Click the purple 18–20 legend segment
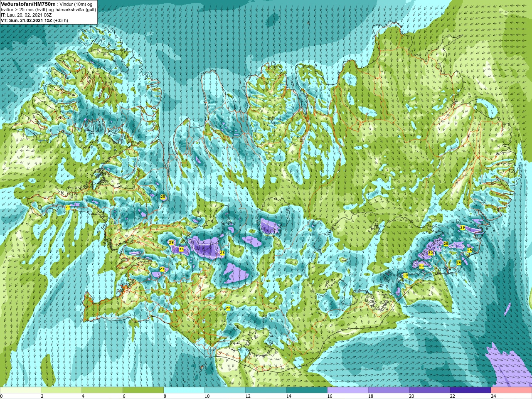 [x=389, y=390]
